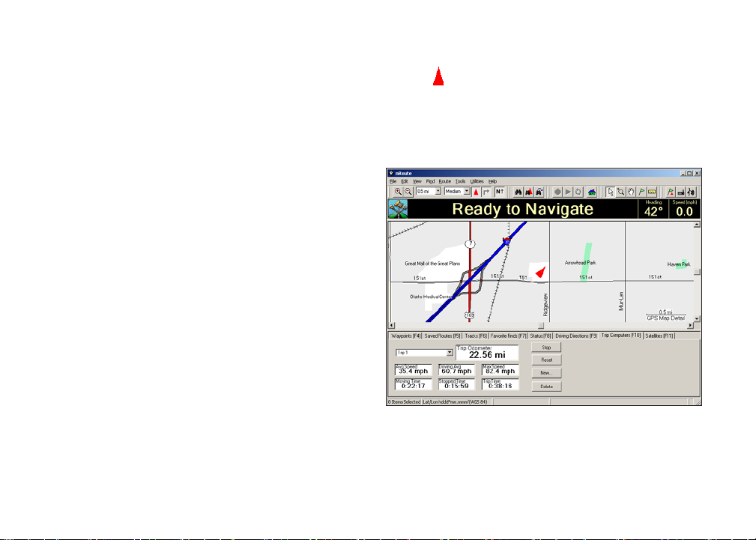Viewport: 756px width, 540px height.
Task: Click the circular loop toolbar icon
Action: click(578, 192)
